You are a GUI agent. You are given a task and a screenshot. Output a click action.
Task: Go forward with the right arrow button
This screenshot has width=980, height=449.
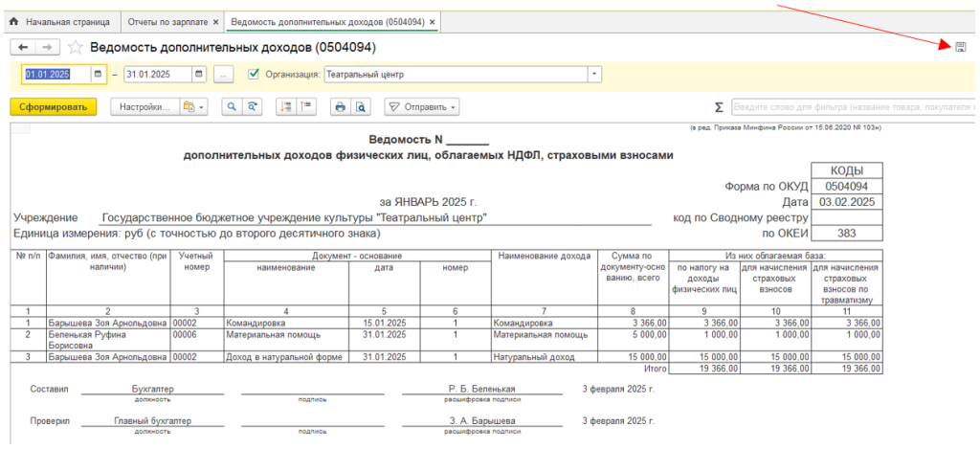[x=48, y=48]
